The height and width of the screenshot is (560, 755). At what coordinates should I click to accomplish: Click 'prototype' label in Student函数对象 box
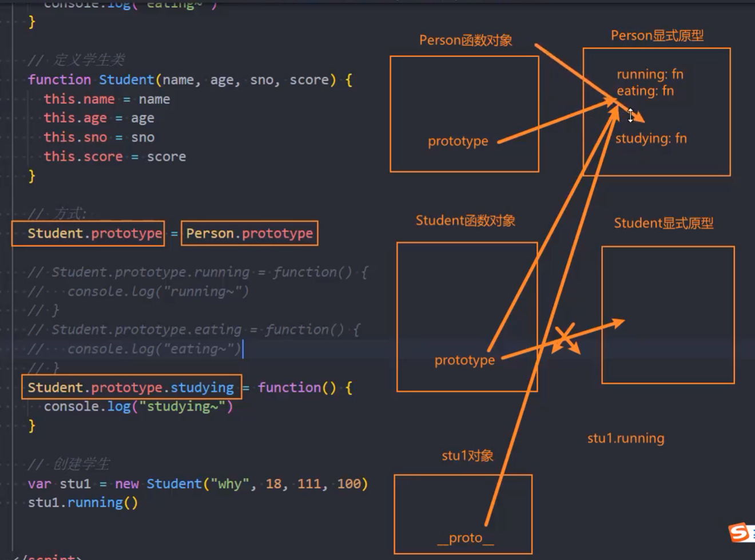tap(464, 360)
